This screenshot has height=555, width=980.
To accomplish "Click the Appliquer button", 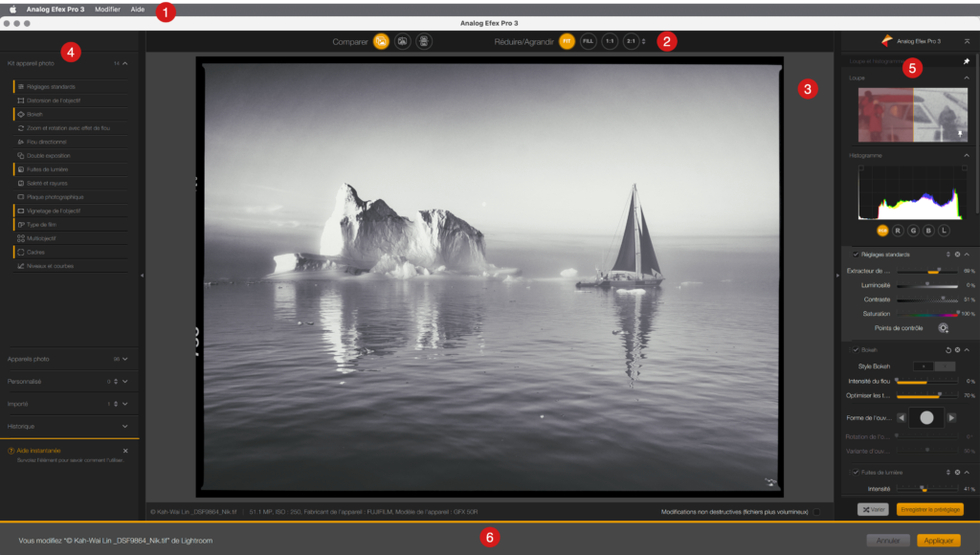I will point(939,541).
